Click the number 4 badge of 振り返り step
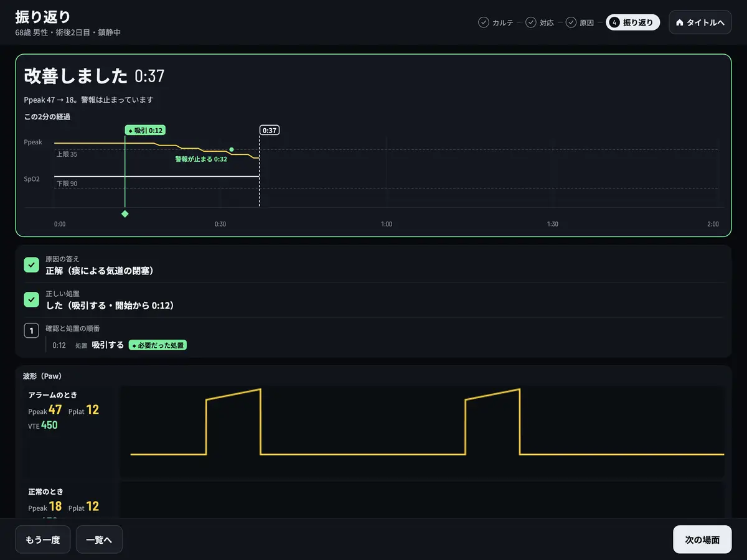Screen dimensions: 747x560 coord(615,22)
